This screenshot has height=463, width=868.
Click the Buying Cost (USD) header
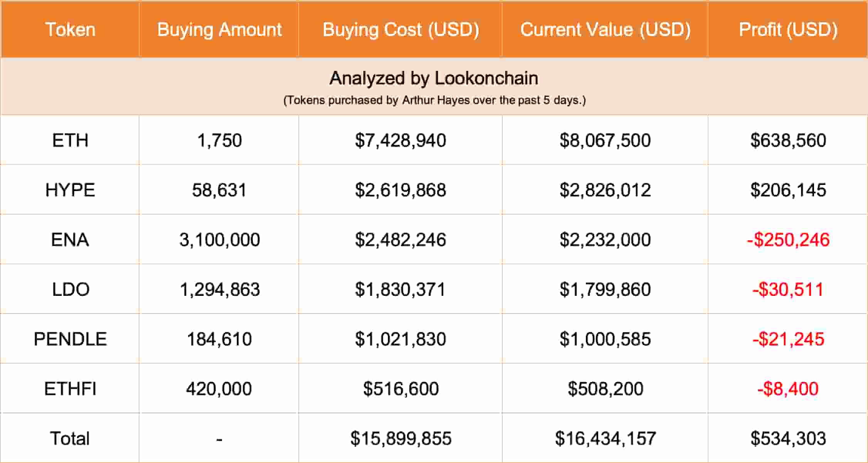pos(400,30)
